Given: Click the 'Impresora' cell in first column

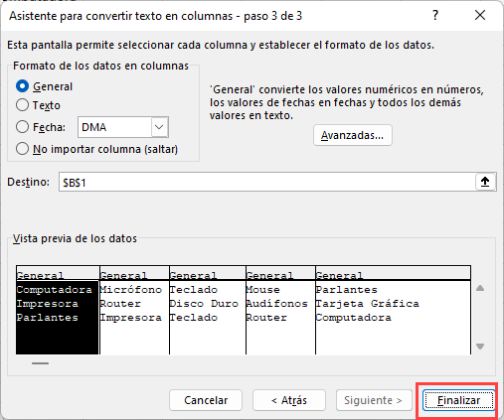Looking at the screenshot, I should (48, 304).
